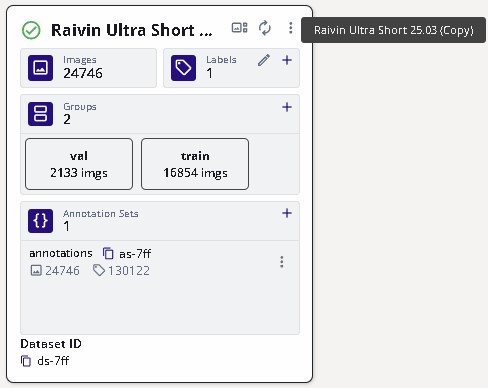Select the train group with 16854 imgs

tap(195, 164)
